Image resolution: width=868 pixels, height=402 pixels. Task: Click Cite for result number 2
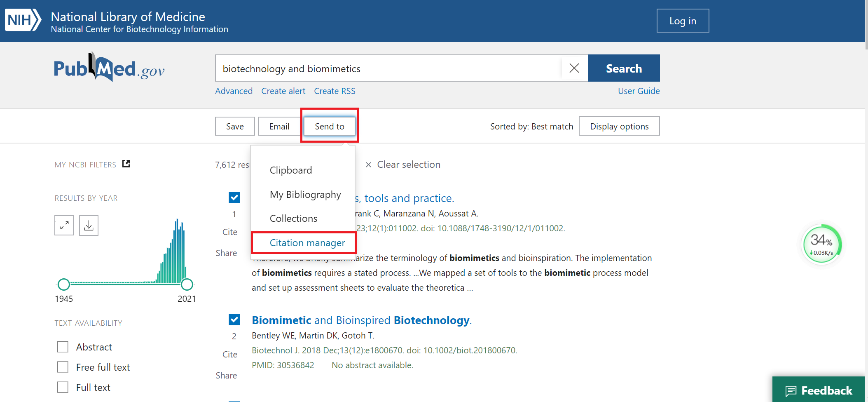click(x=230, y=355)
